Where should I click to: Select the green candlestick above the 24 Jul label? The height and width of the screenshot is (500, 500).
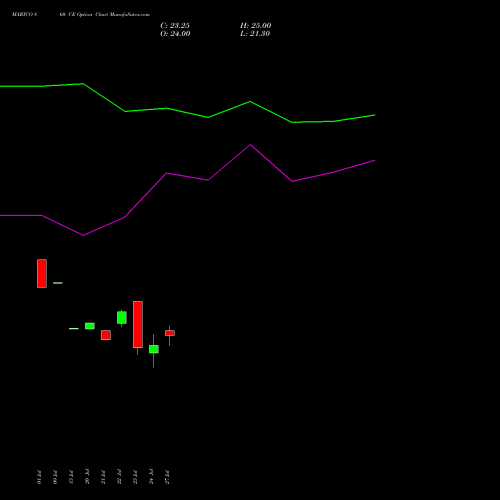coord(154,349)
